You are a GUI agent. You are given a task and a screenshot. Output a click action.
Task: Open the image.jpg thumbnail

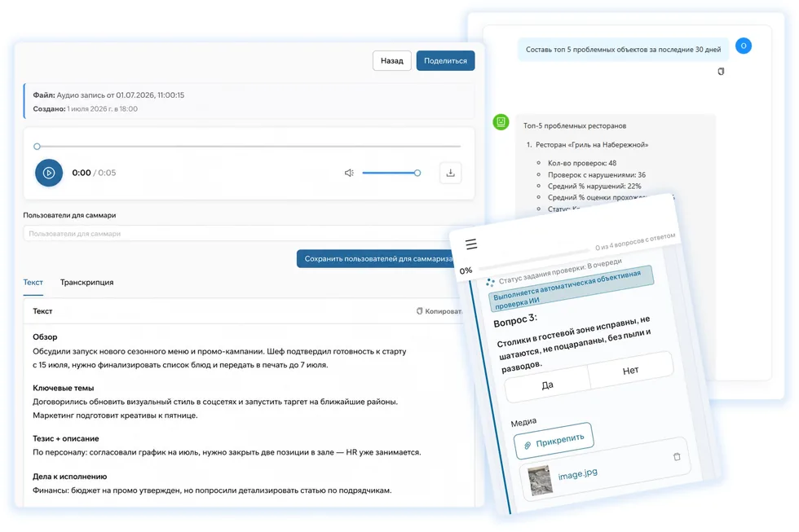point(540,480)
